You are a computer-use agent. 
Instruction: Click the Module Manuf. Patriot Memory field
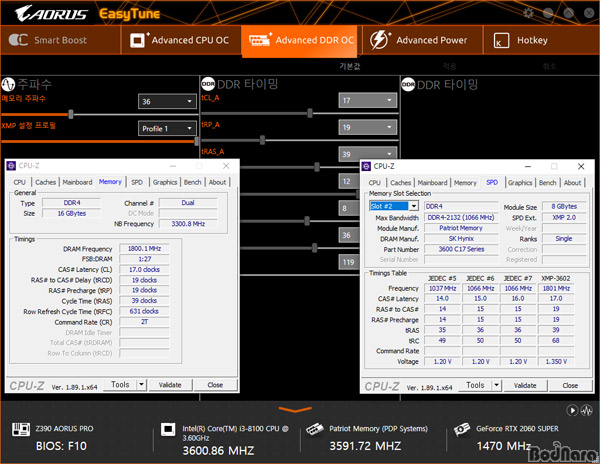coord(461,228)
